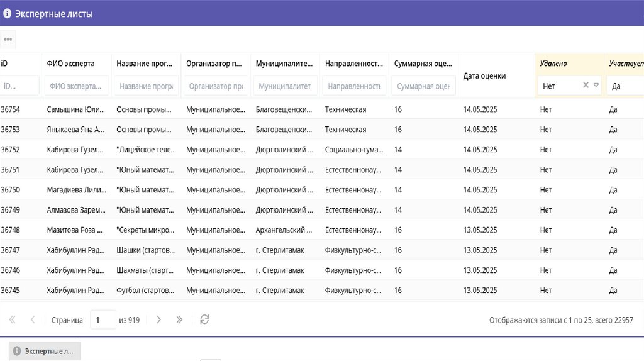Focus the iD filter field
Image resolution: width=644 pixels, height=361 pixels.
[19, 86]
